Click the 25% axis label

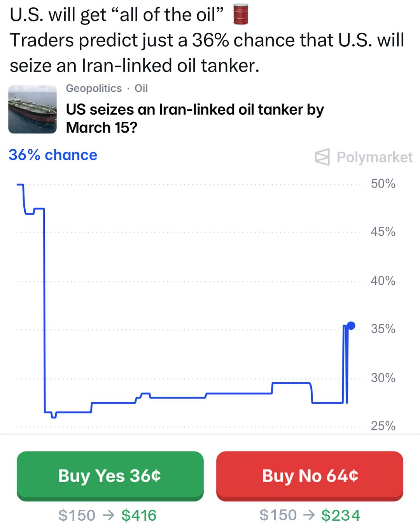tap(383, 426)
